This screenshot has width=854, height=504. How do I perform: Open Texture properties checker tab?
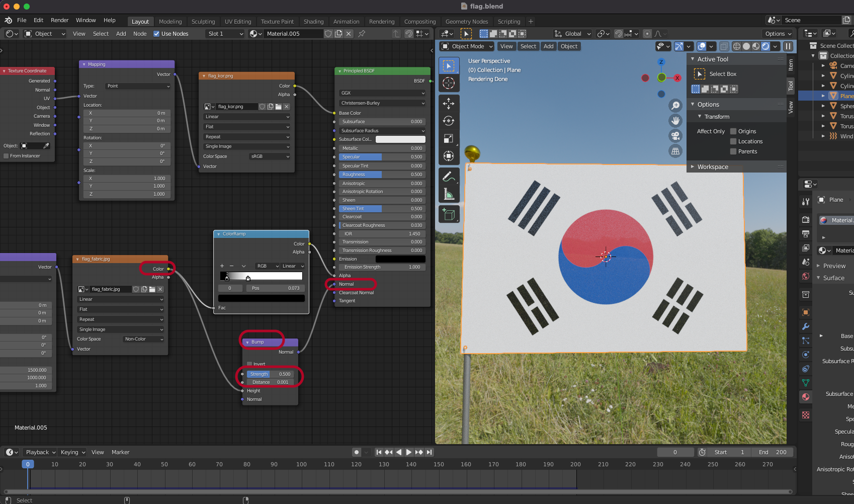[x=806, y=415]
